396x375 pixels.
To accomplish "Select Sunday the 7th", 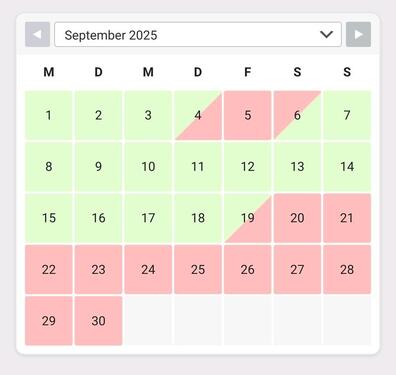I will (347, 115).
